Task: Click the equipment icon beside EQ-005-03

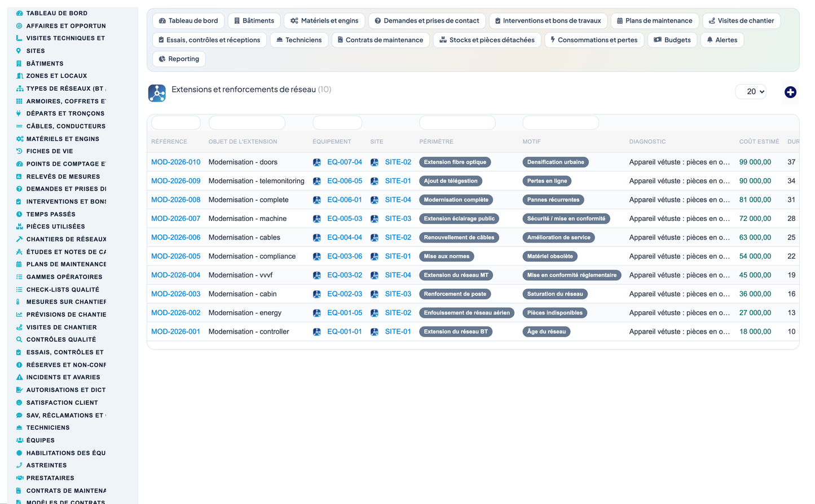Action: pyautogui.click(x=317, y=219)
